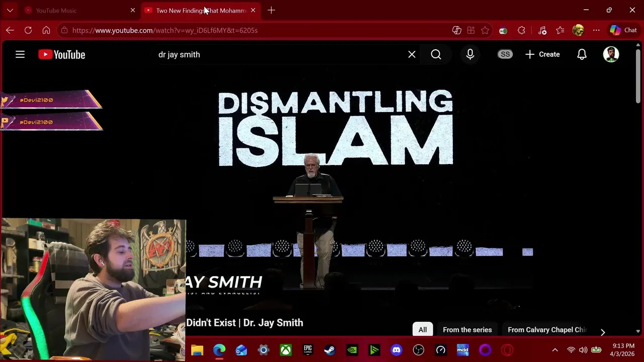This screenshot has height=362, width=644.
Task: Open a new browser tab
Action: [271, 10]
